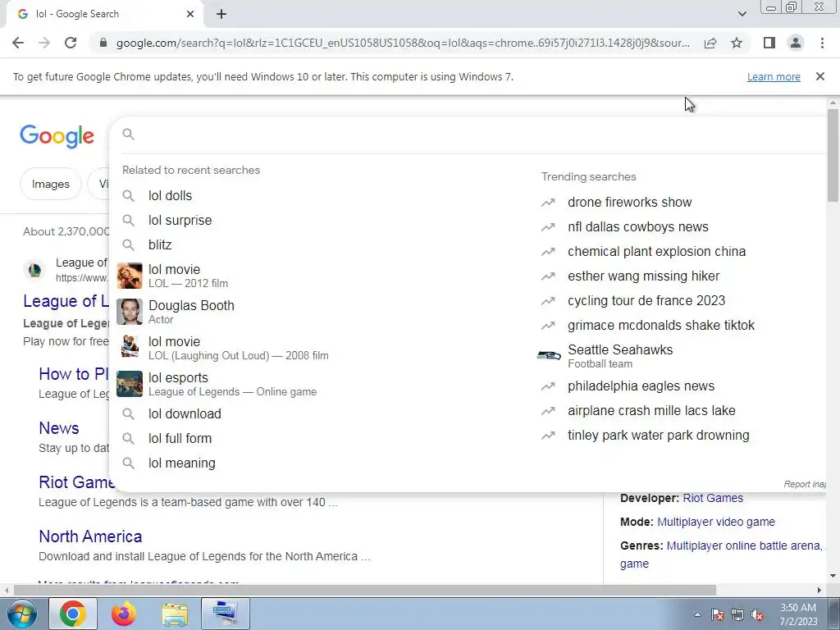The image size is (840, 630).
Task: Click trending 'esther wang missing hiker'
Action: coord(643,276)
